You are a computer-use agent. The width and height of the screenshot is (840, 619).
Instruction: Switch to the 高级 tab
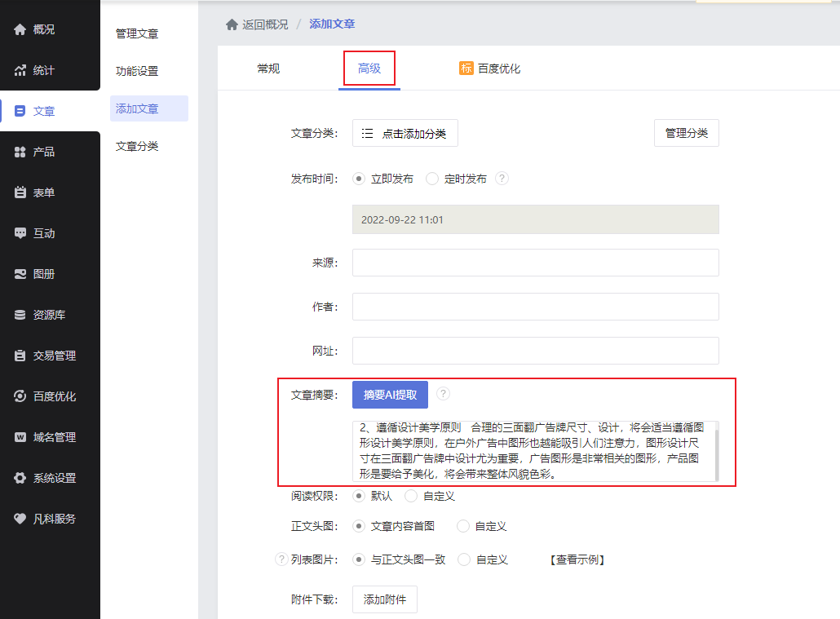point(369,69)
